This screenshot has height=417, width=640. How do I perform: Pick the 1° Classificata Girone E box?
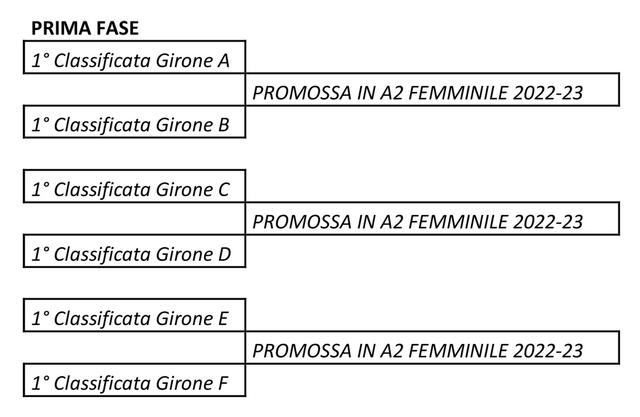[x=134, y=315]
